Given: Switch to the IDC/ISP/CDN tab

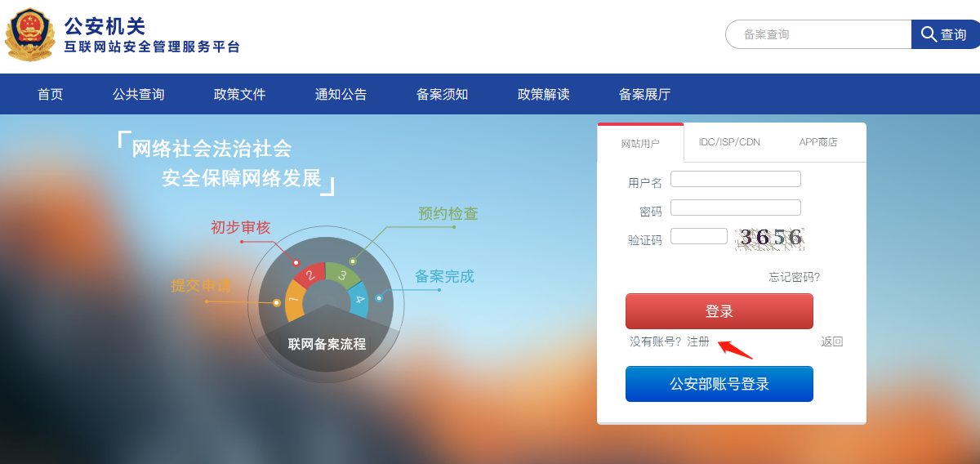Looking at the screenshot, I should [729, 142].
